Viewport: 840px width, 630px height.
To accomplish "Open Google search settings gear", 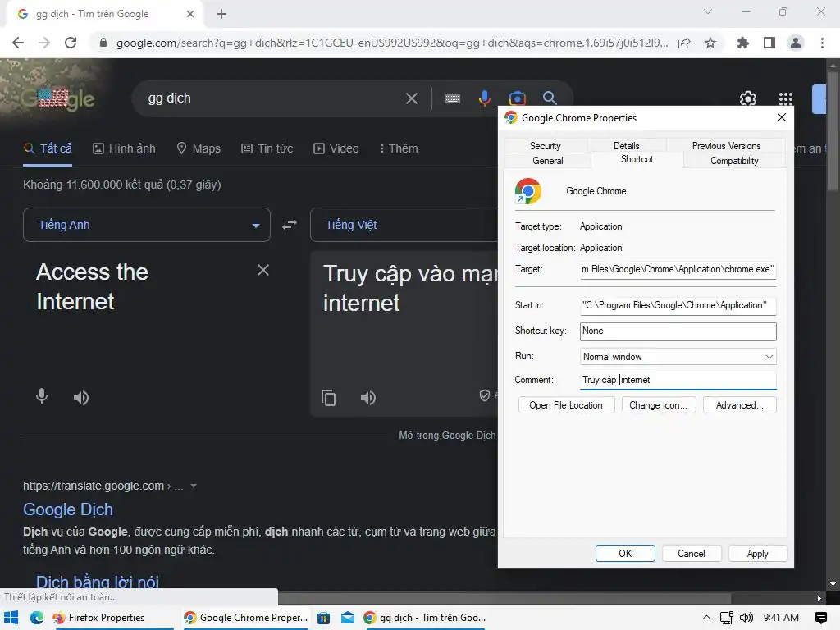I will click(748, 98).
